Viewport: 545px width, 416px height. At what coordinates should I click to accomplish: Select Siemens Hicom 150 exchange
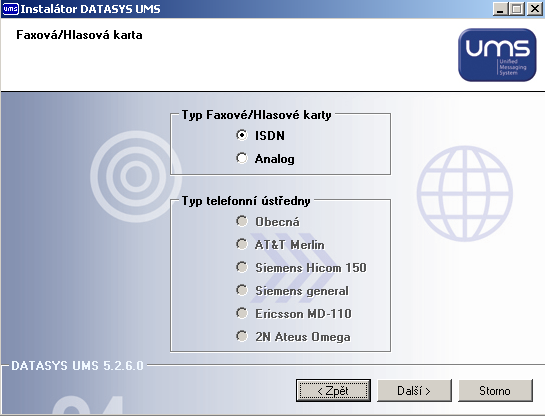click(x=242, y=267)
